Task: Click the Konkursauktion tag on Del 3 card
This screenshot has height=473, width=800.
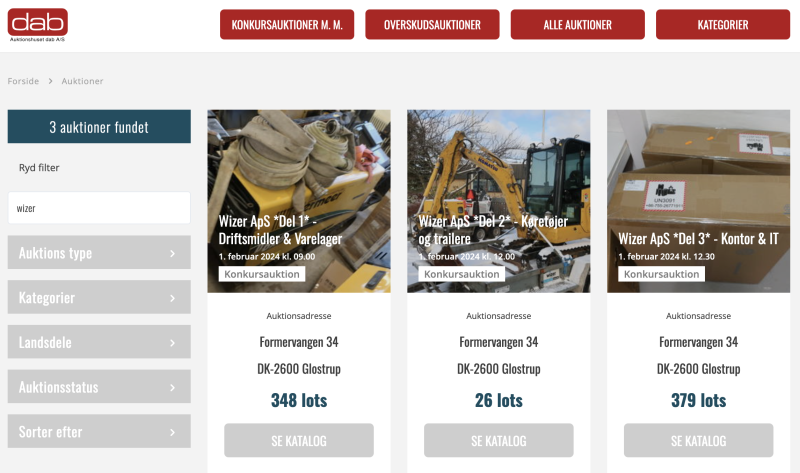Action: pos(661,274)
